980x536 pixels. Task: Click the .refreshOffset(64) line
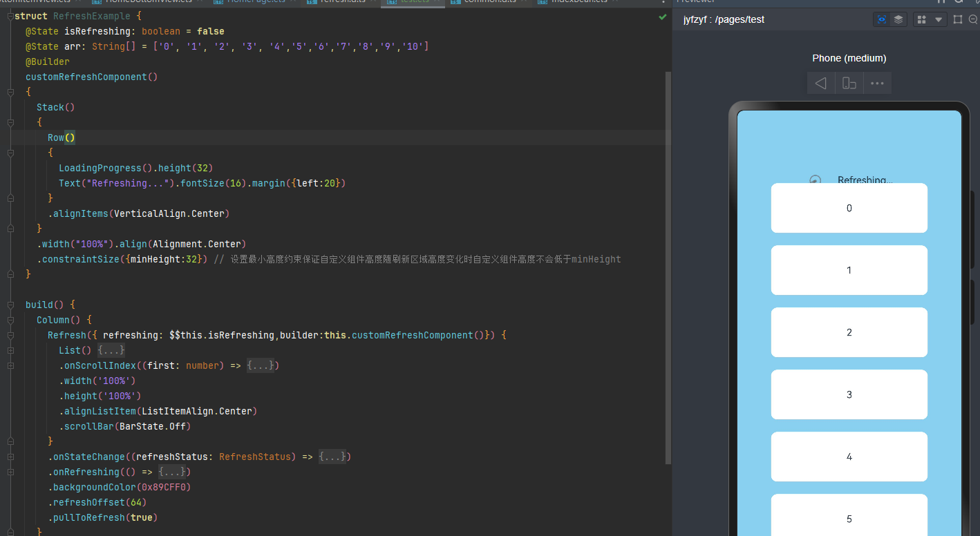click(97, 502)
